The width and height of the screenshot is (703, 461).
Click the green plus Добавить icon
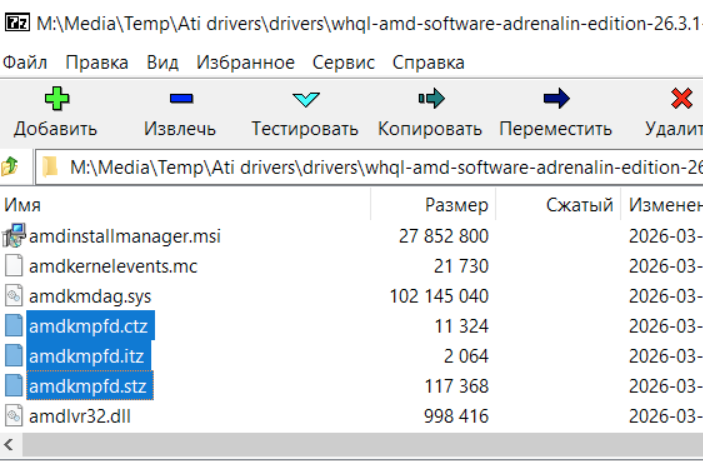click(57, 99)
